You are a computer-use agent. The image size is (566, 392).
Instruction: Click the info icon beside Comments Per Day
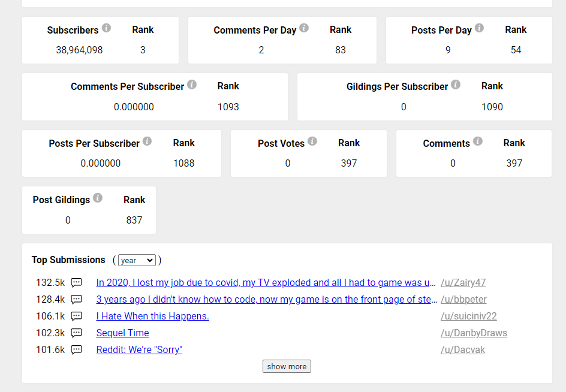[304, 28]
